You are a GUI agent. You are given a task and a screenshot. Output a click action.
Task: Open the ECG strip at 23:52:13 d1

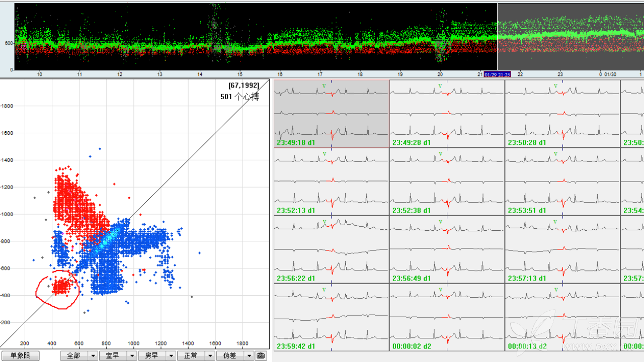pyautogui.click(x=332, y=182)
